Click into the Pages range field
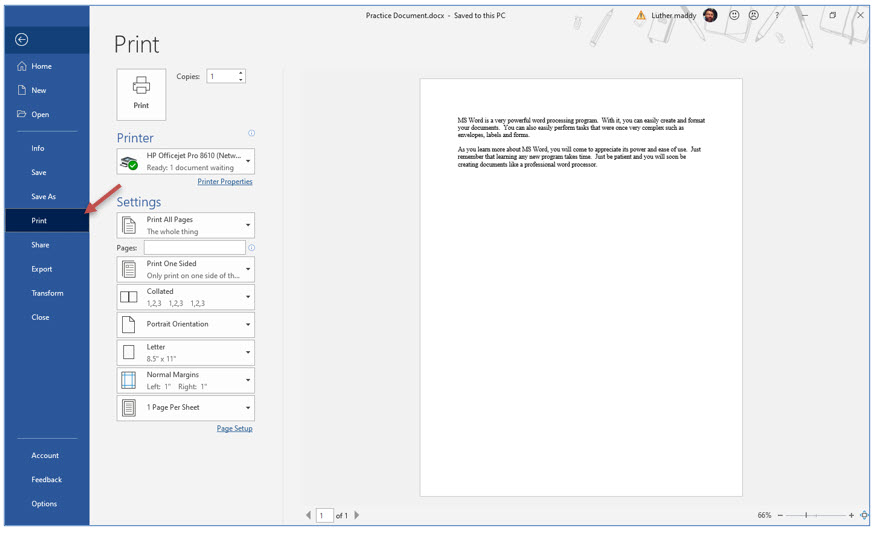880x534 pixels. [x=195, y=249]
